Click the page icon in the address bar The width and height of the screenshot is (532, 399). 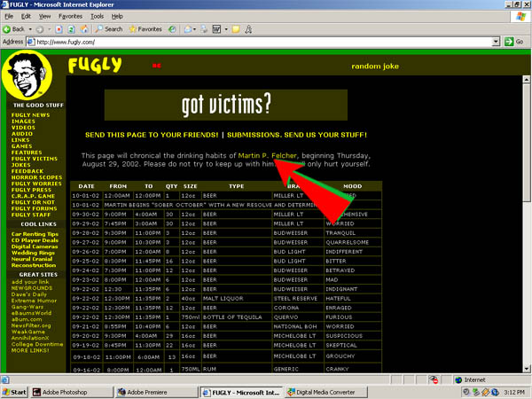point(31,42)
